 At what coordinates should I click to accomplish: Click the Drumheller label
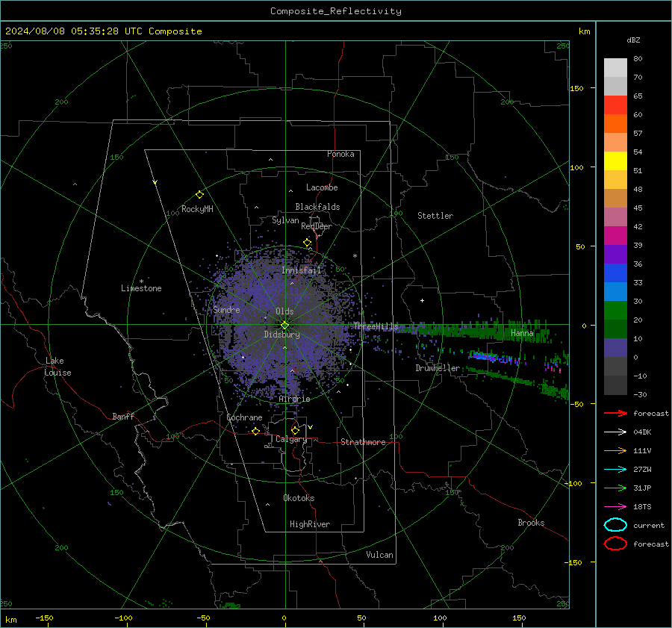(438, 368)
